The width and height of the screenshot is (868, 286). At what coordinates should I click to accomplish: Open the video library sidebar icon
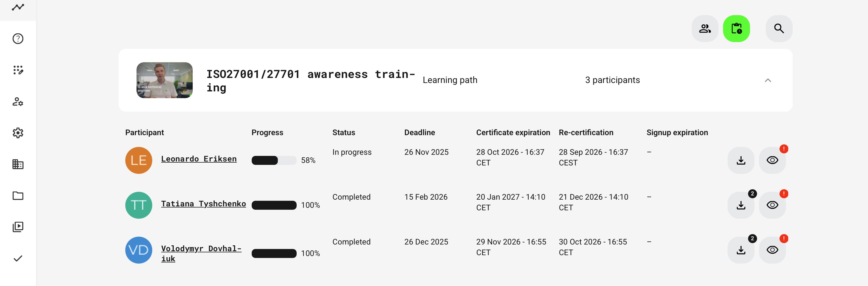tap(18, 227)
